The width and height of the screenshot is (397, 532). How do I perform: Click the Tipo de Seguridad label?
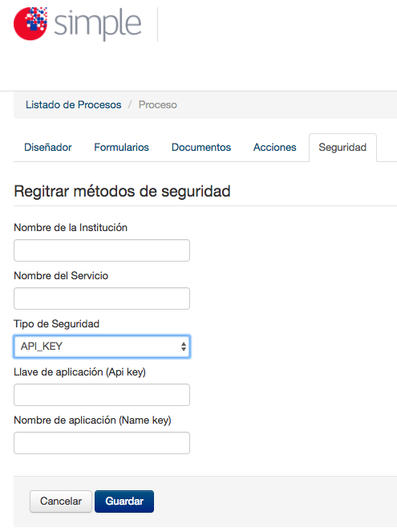[x=57, y=323]
